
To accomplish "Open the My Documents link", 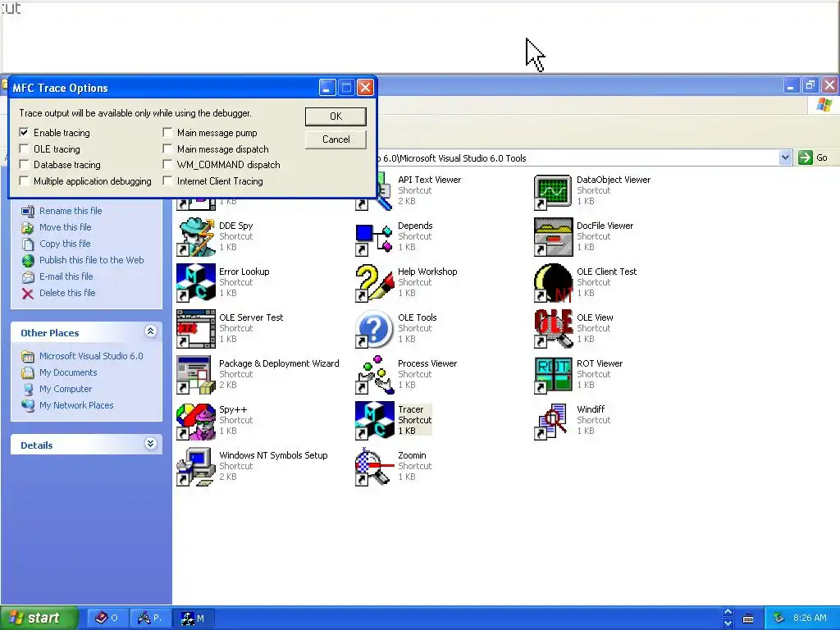I will click(x=68, y=373).
